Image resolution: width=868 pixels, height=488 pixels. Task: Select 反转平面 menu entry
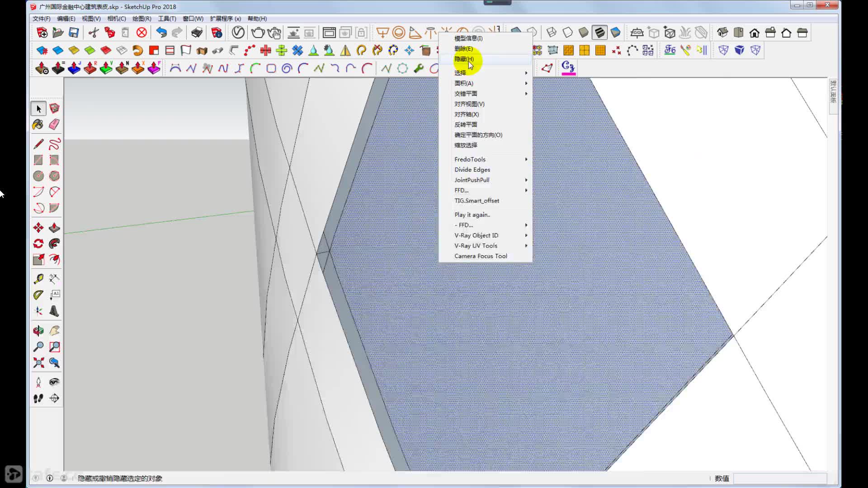tap(486, 125)
